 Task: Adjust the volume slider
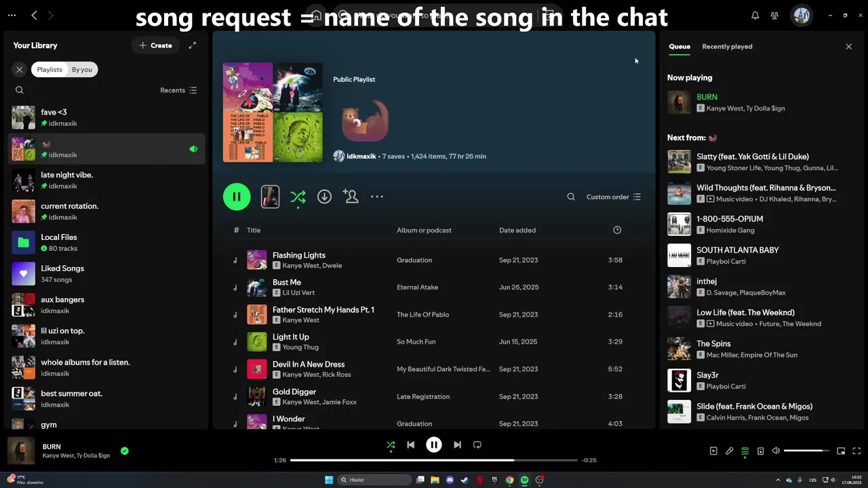(x=807, y=451)
